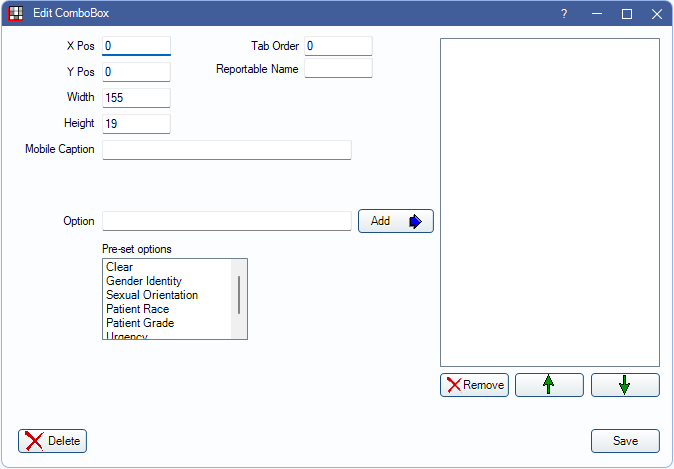Select Clear from pre-set options
Viewport: 674px width, 469px height.
pyautogui.click(x=119, y=267)
